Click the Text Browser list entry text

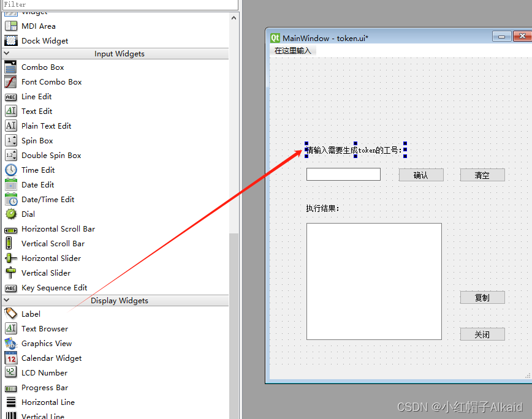pyautogui.click(x=45, y=329)
